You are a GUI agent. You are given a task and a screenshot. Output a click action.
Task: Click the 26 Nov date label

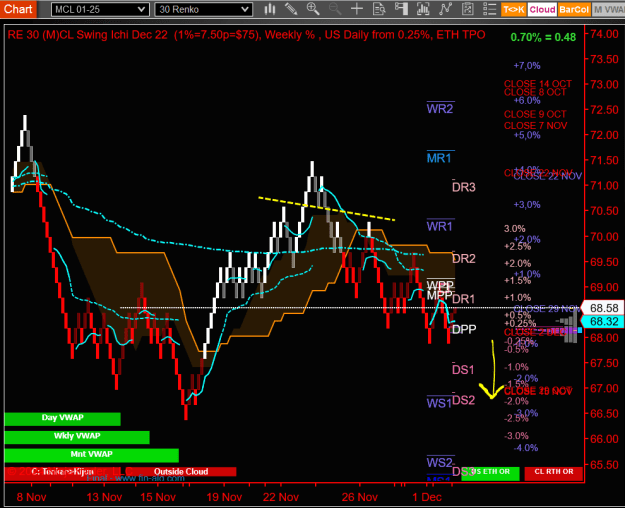360,497
